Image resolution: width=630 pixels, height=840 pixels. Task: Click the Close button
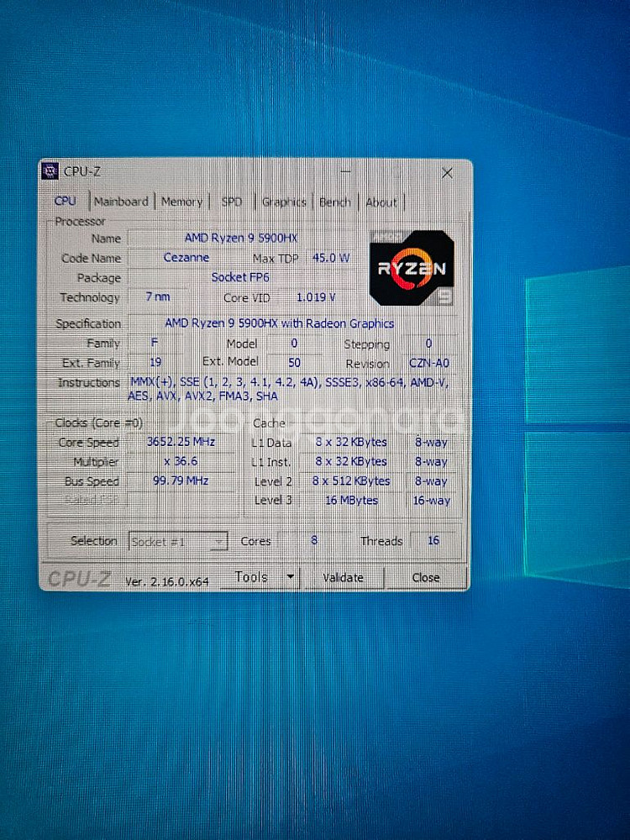pyautogui.click(x=426, y=578)
